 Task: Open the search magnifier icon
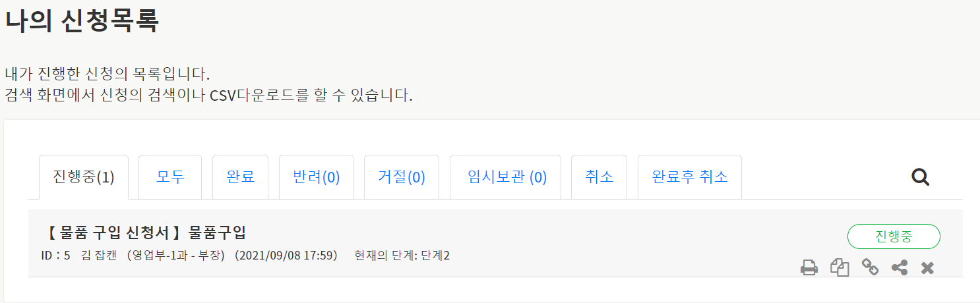920,177
